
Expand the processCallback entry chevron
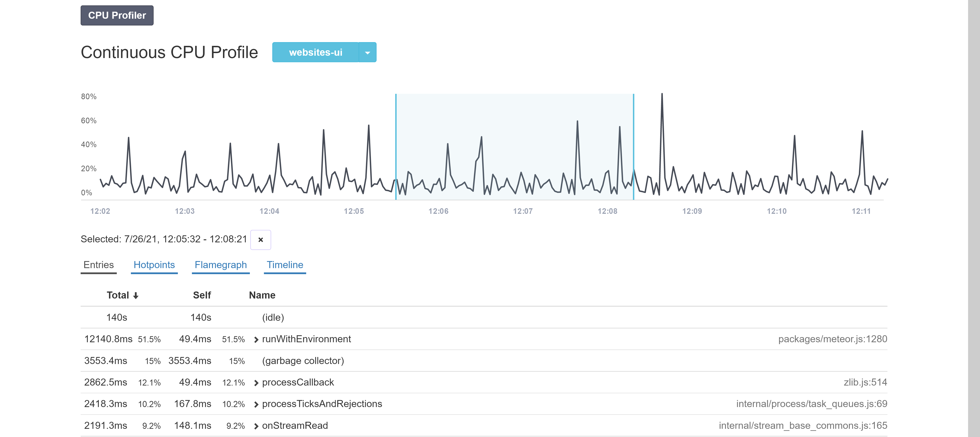pyautogui.click(x=256, y=383)
